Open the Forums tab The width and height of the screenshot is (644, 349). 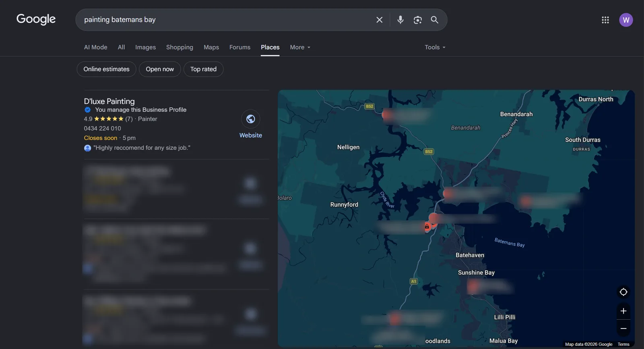[240, 47]
